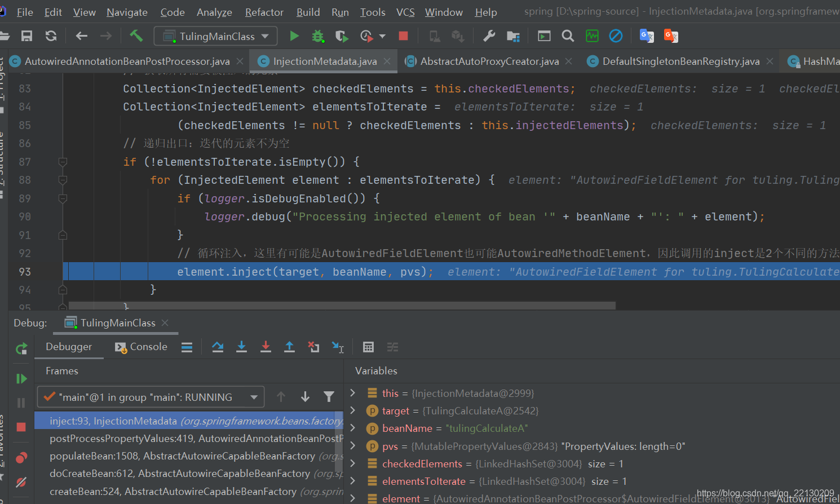Click the Search Everywhere magnifier icon

[x=568, y=36]
